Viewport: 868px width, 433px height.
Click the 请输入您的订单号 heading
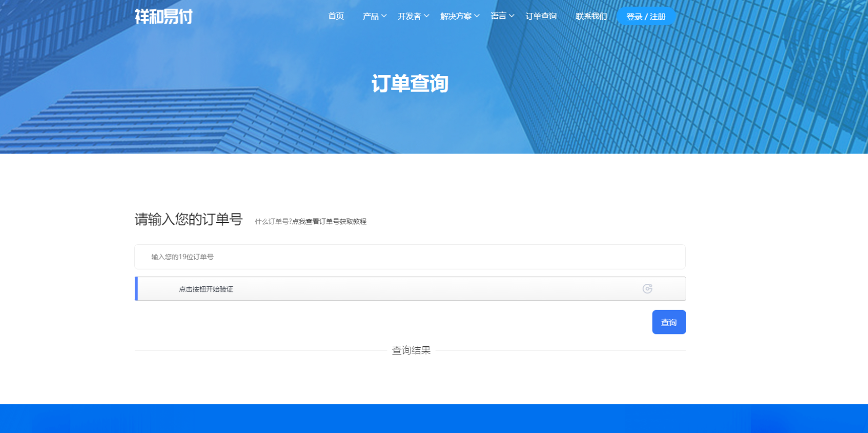pos(189,219)
